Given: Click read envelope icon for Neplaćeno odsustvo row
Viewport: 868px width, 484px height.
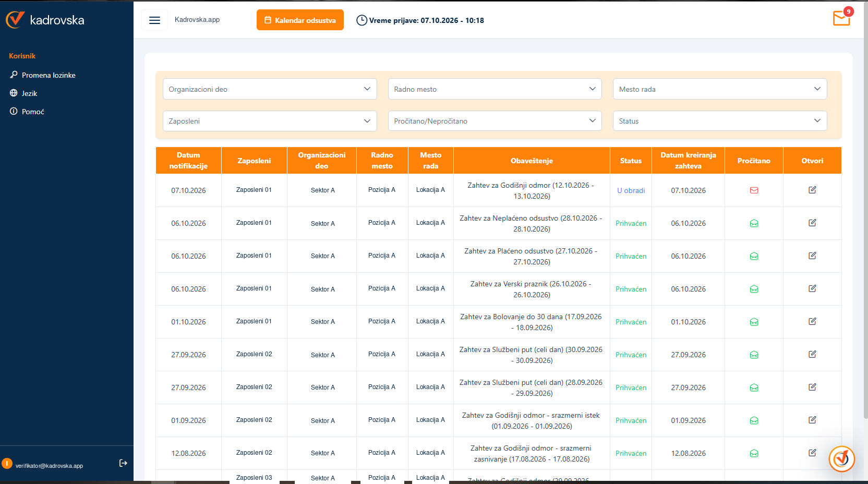Looking at the screenshot, I should (754, 223).
